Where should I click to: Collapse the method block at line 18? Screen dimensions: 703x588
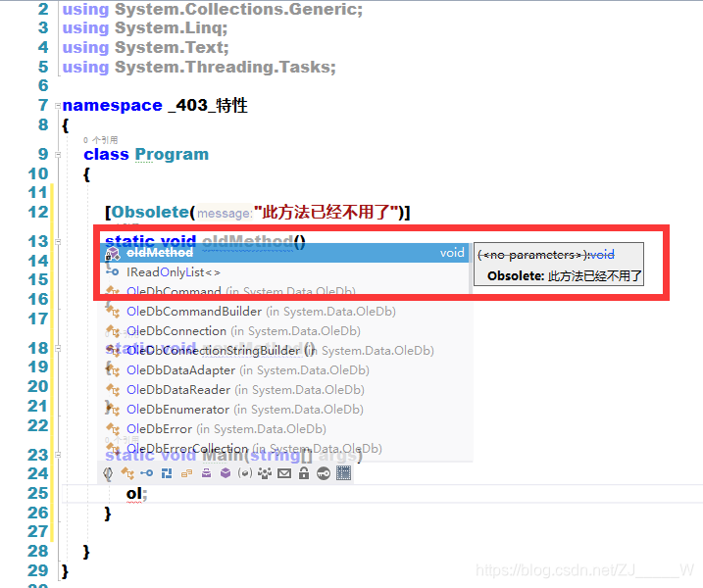click(58, 348)
